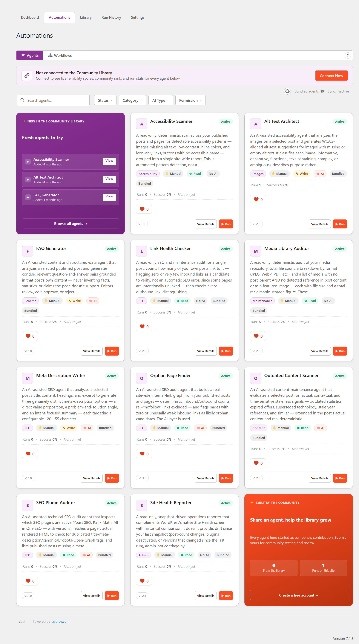Switch to the Workflows view
Image resolution: width=359 pixels, height=644 pixels.
[x=60, y=56]
